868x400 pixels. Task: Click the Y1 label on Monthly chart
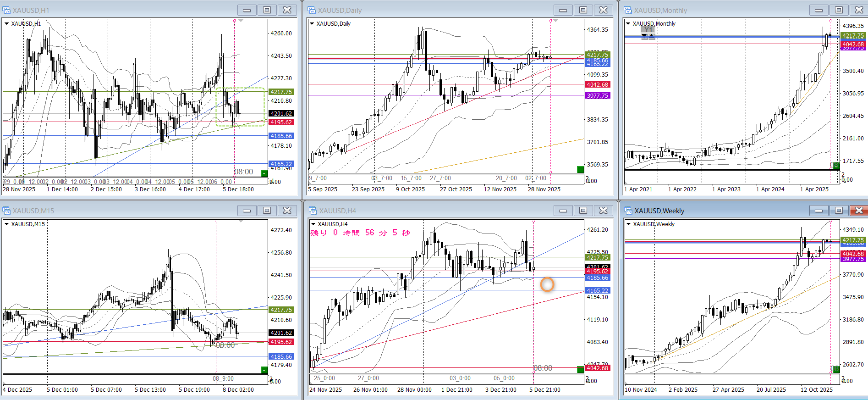coord(648,30)
